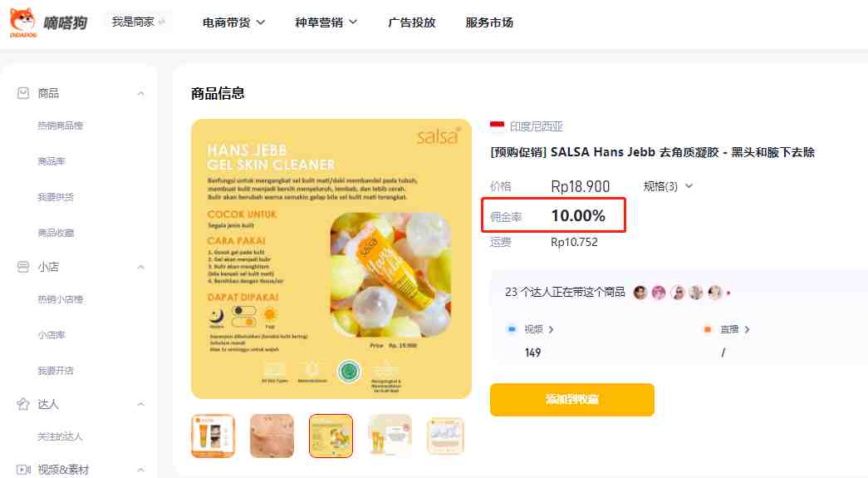
Task: Click the DIDADOG fox logo
Action: (22, 22)
